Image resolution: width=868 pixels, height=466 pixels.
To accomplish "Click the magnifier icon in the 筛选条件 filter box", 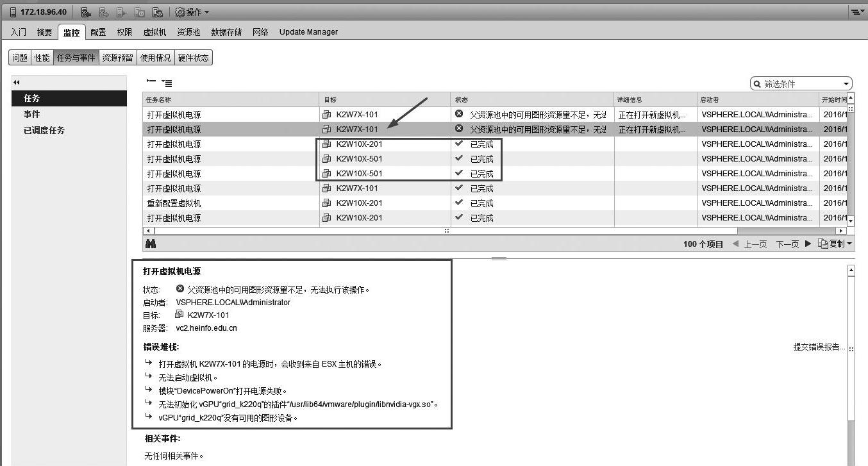I will click(x=758, y=84).
